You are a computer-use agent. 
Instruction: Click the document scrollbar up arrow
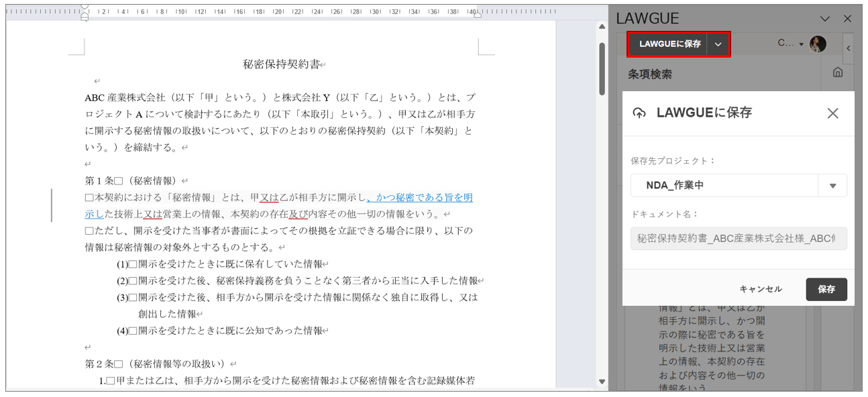pos(602,27)
